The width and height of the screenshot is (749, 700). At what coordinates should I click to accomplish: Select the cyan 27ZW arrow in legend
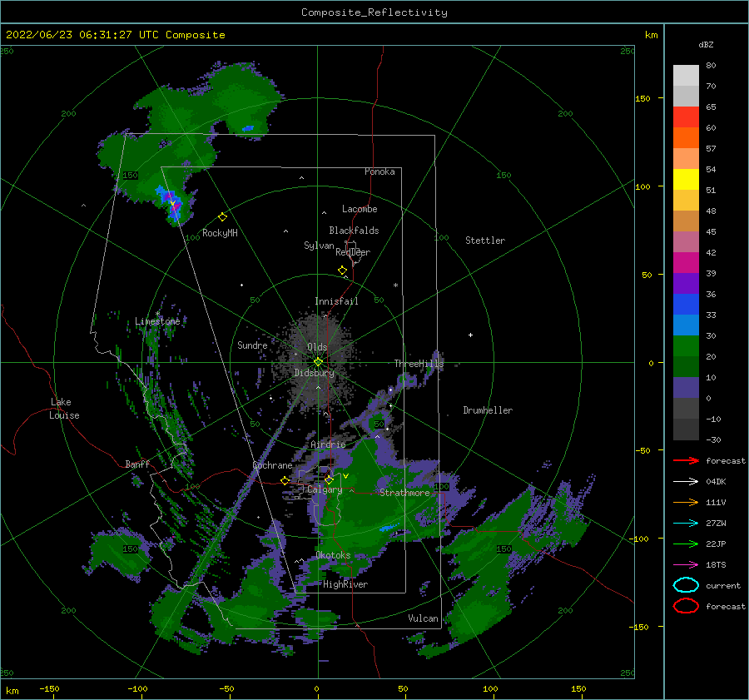pyautogui.click(x=686, y=524)
